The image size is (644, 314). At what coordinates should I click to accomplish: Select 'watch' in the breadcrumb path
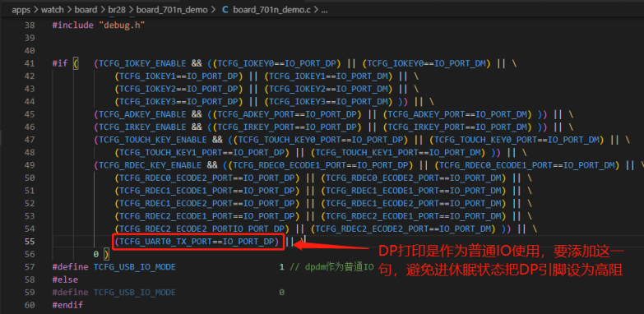[x=53, y=10]
